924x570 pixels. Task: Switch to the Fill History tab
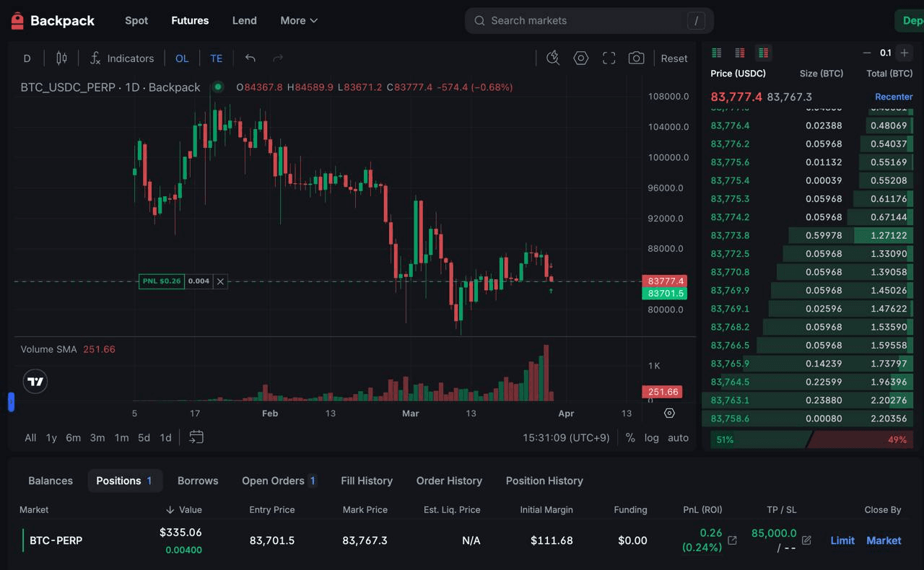pos(367,481)
